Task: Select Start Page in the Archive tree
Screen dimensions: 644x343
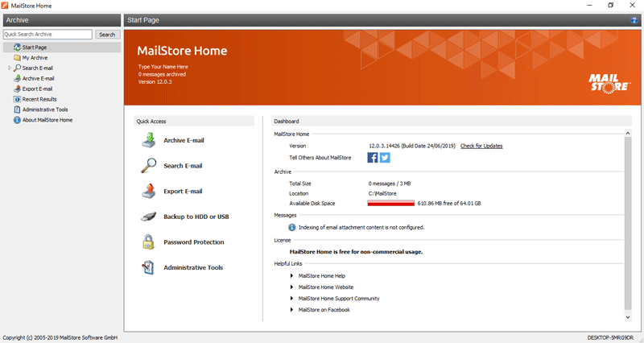Action: (35, 48)
